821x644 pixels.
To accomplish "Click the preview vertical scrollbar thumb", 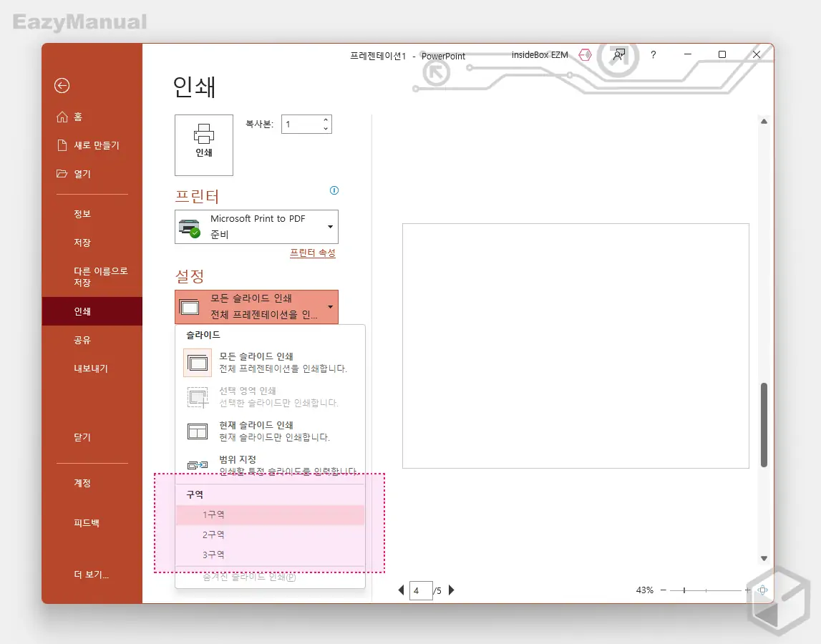I will 764,424.
